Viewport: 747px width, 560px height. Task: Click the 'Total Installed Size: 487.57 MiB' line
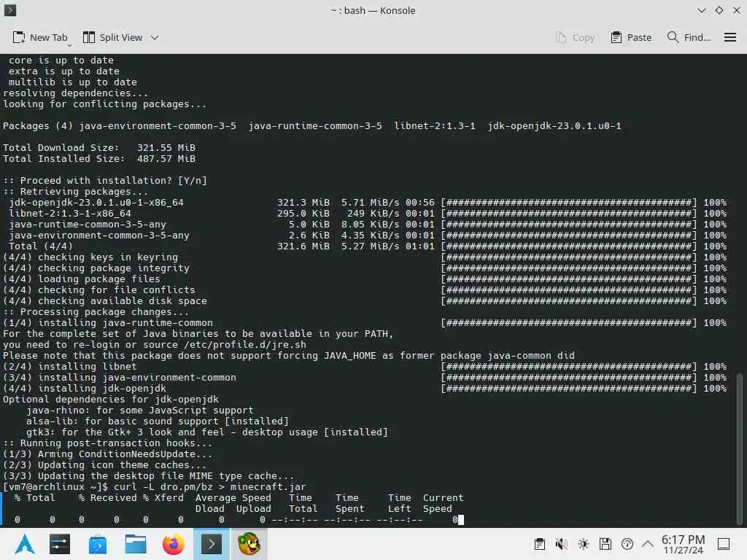(x=99, y=158)
